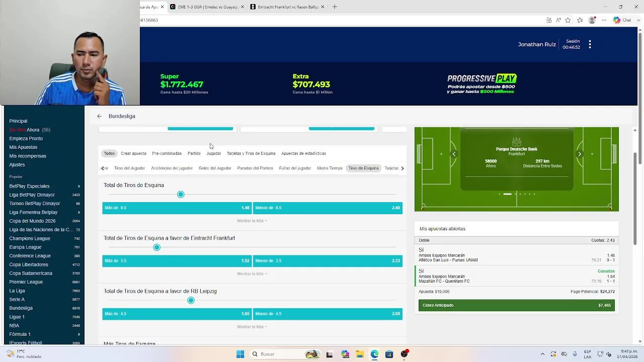Expand 'Mostrar la lista' under Total de Tiros
This screenshot has width=644, height=362.
(x=252, y=221)
